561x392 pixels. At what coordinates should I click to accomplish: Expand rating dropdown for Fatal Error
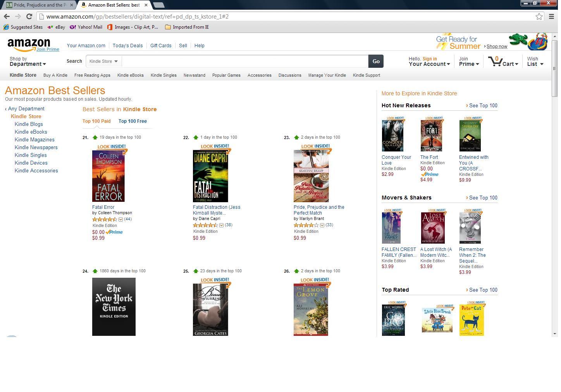(120, 219)
